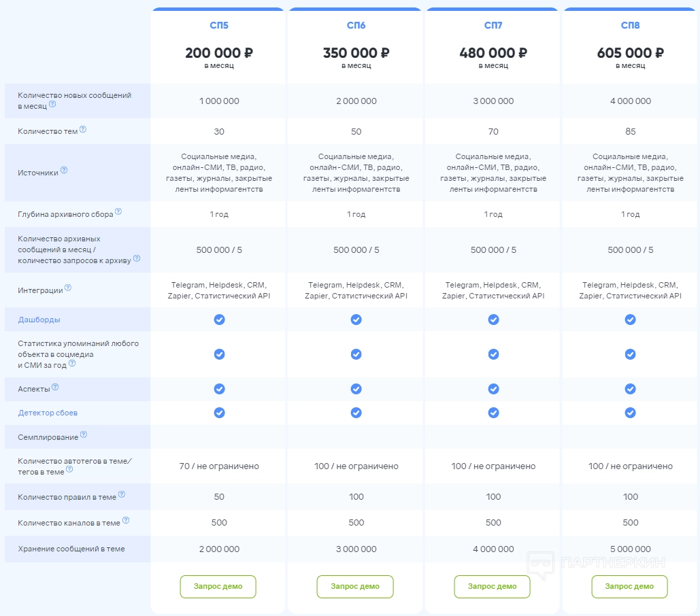Open help icon for Количество правил в теме

pos(122,495)
